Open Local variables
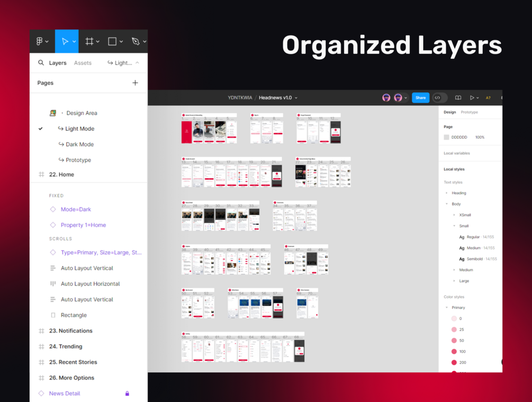The height and width of the screenshot is (402, 532). point(457,153)
